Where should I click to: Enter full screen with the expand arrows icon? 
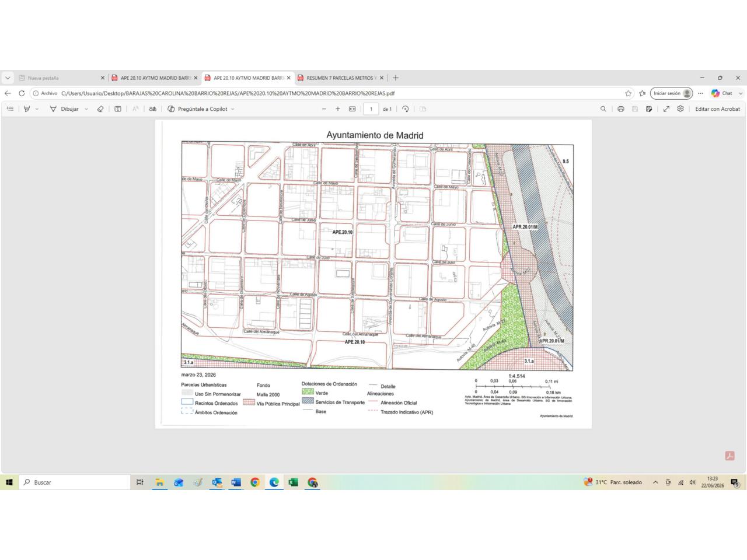[x=666, y=109]
